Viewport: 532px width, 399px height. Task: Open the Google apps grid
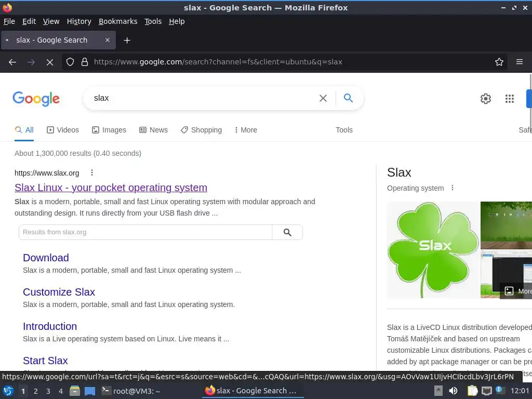[510, 99]
